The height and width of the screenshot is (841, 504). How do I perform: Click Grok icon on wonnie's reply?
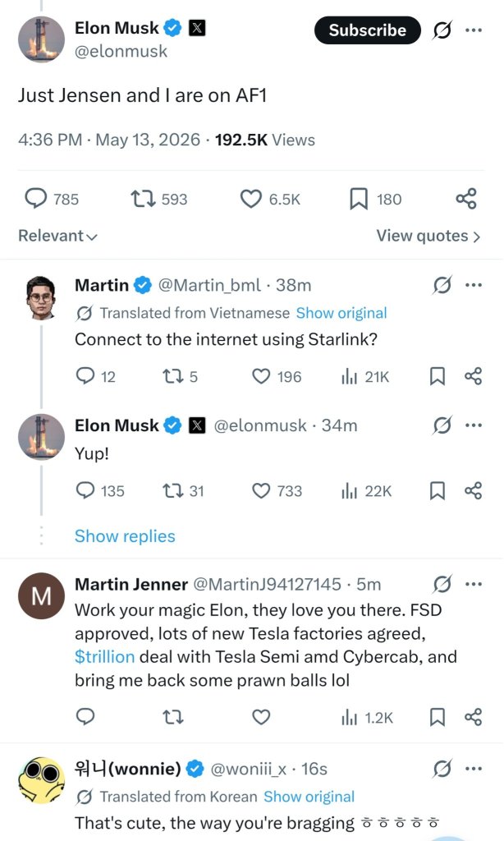coord(442,769)
